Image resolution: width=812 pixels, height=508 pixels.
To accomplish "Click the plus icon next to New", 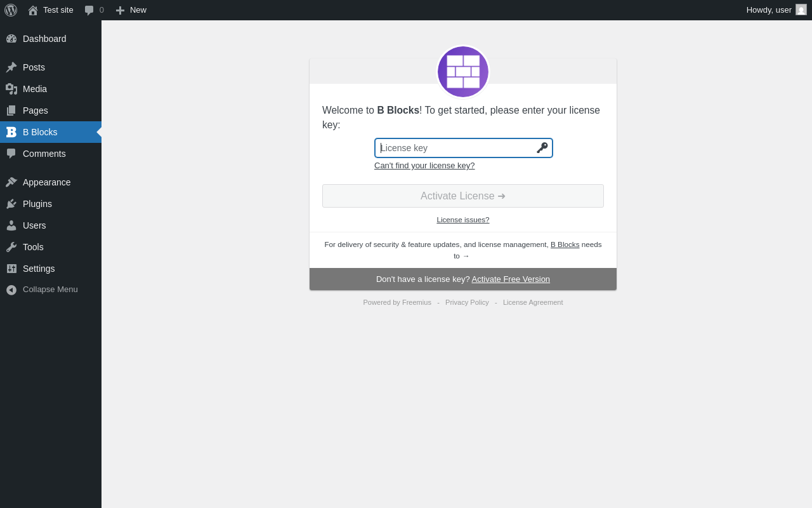I will tap(120, 10).
